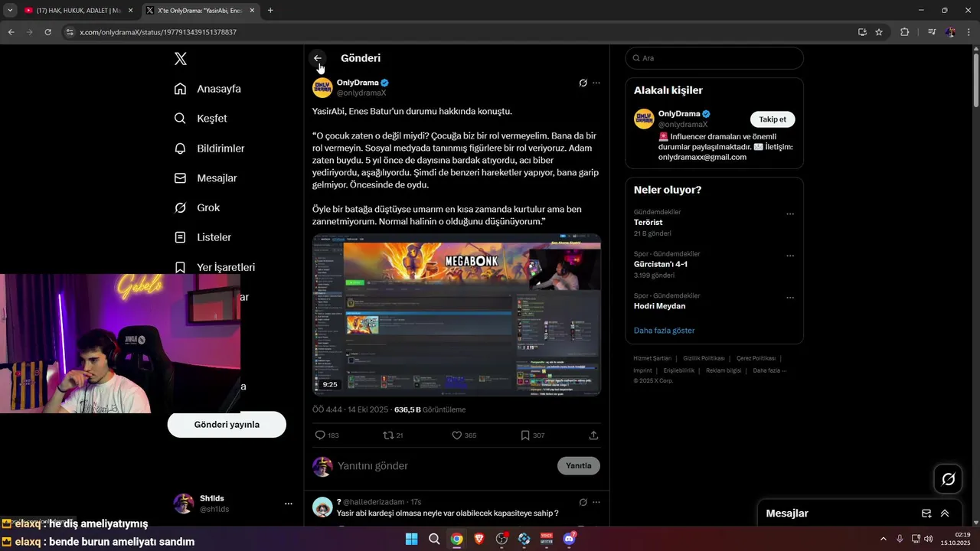Image resolution: width=980 pixels, height=551 pixels.
Task: Click Gürcistan'ı 4-1 trending topic
Action: (x=661, y=264)
